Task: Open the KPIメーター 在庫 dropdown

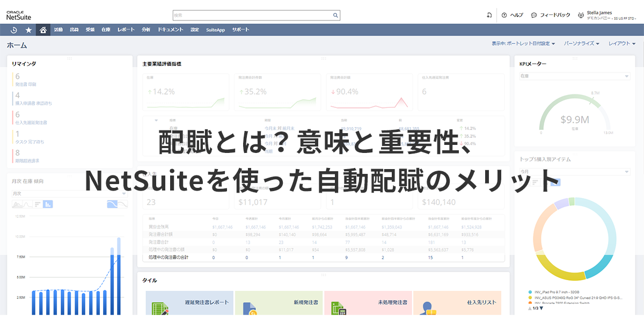Action: [x=574, y=77]
